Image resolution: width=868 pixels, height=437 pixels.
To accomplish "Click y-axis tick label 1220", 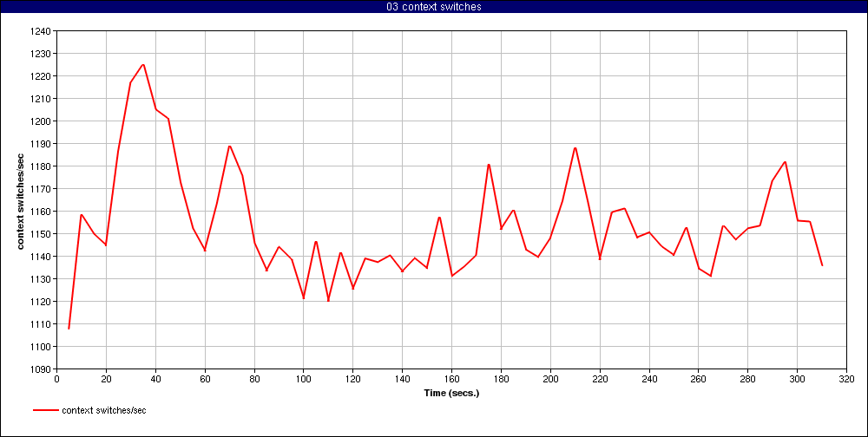I will click(42, 75).
